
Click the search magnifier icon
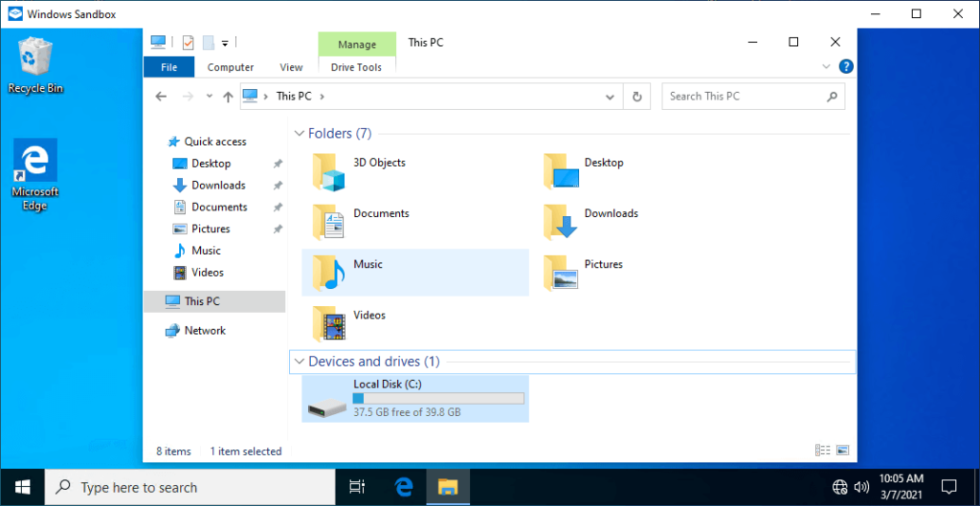[x=832, y=97]
